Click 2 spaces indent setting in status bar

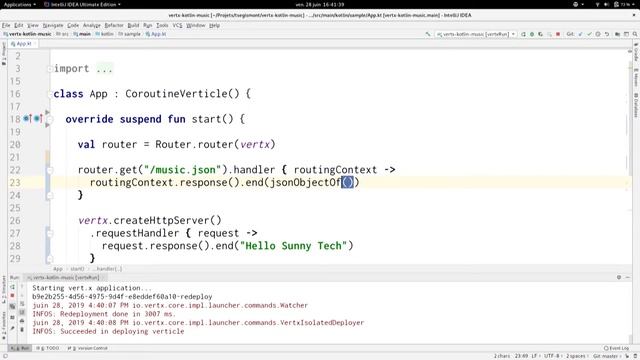pos(576,356)
